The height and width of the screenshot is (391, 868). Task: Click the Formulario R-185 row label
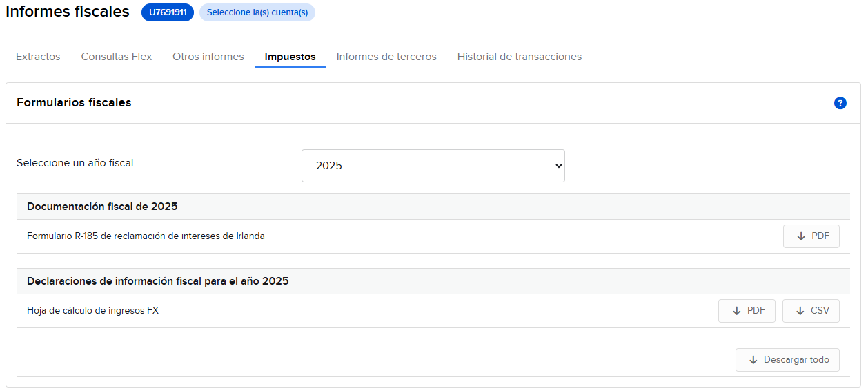coord(146,236)
